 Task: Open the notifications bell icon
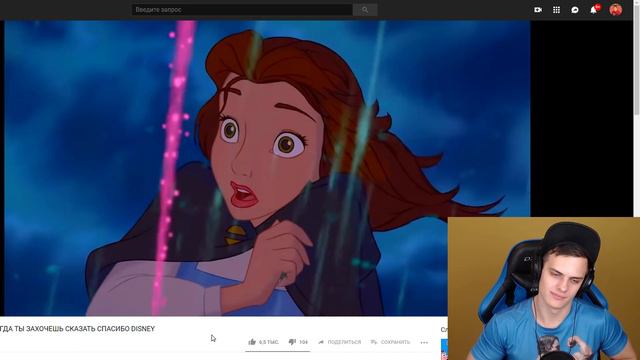pos(593,10)
